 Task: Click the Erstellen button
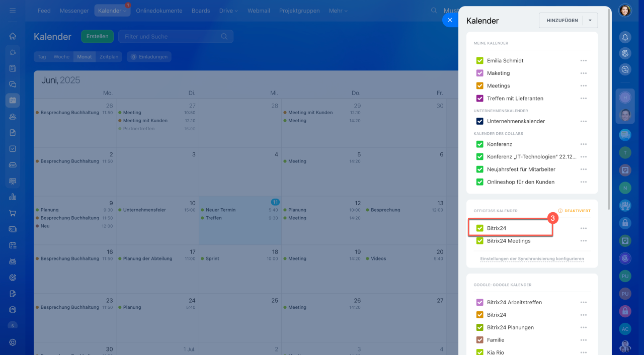[x=97, y=36]
